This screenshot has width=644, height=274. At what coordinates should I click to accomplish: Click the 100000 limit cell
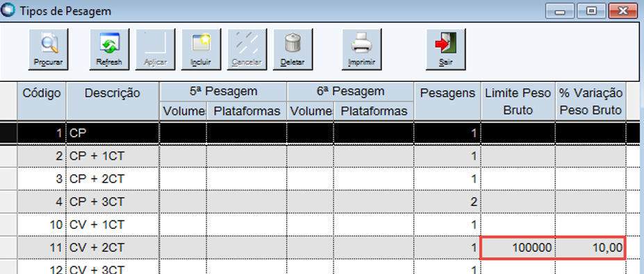(x=518, y=248)
